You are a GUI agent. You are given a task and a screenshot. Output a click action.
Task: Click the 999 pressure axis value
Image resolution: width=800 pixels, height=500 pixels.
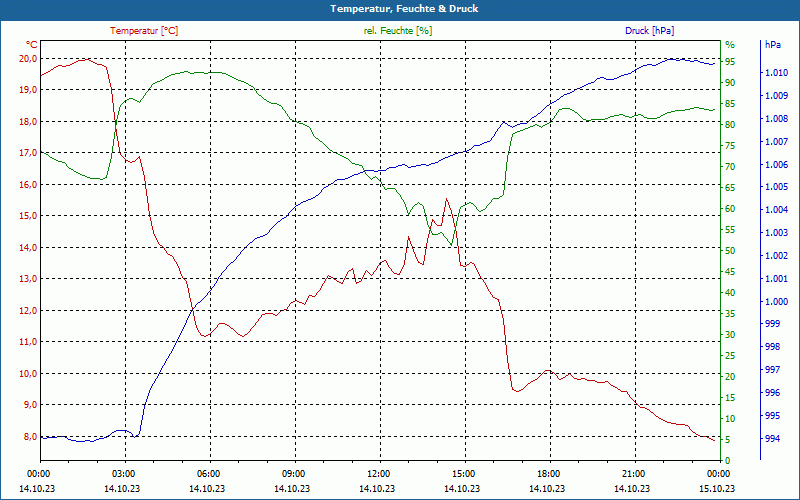(x=772, y=324)
